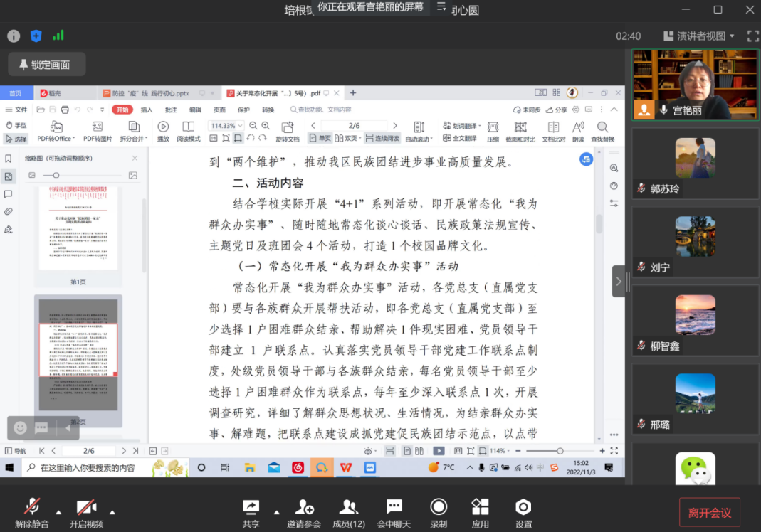761x532 pixels.
Task: Click the 离开会议 leave meeting button
Action: pos(709,512)
